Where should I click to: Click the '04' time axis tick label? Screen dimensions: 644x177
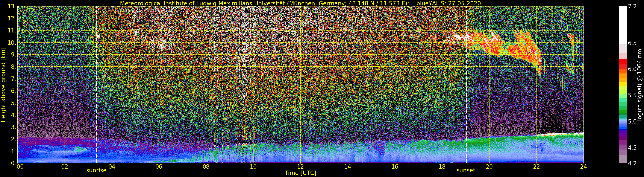112,167
